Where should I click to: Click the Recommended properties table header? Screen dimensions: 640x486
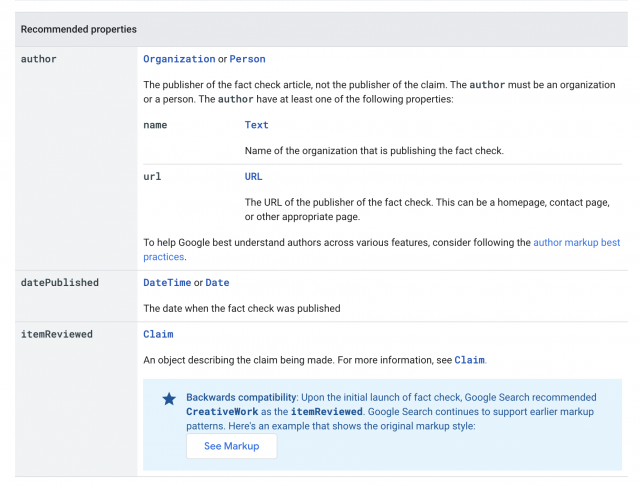coord(79,29)
